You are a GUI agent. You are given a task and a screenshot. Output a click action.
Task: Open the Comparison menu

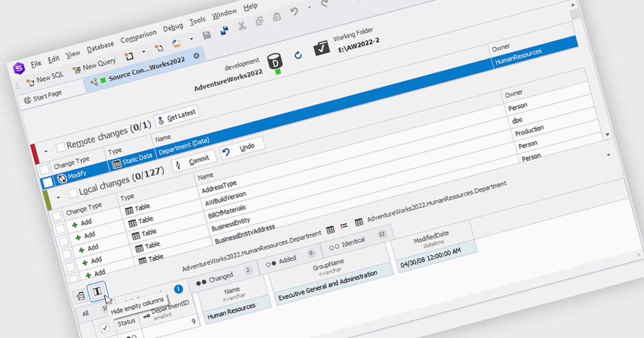point(138,36)
